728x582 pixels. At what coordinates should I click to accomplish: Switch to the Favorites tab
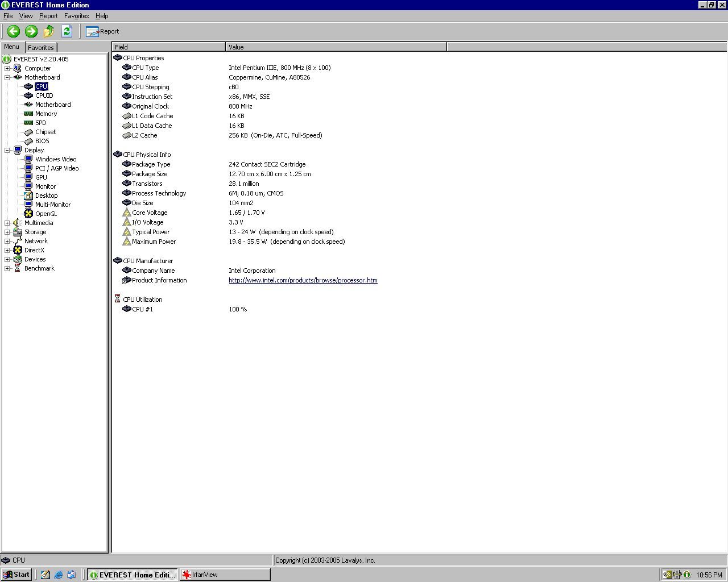(x=41, y=48)
